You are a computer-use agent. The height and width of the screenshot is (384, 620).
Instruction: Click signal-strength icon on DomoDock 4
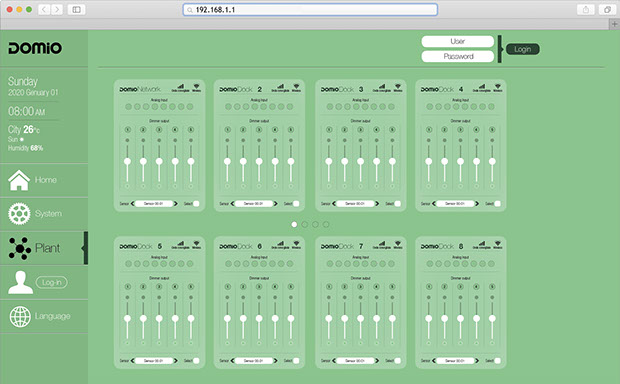pyautogui.click(x=482, y=86)
